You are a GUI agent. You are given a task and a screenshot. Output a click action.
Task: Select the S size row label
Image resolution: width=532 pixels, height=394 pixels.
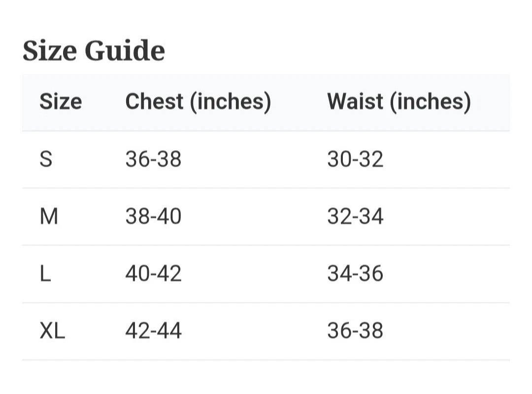(x=46, y=159)
